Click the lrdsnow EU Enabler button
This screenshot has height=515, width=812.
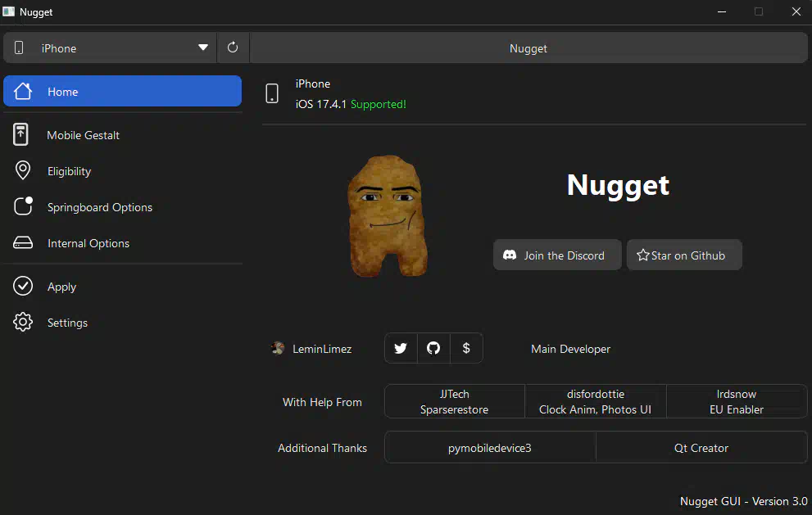coord(737,402)
